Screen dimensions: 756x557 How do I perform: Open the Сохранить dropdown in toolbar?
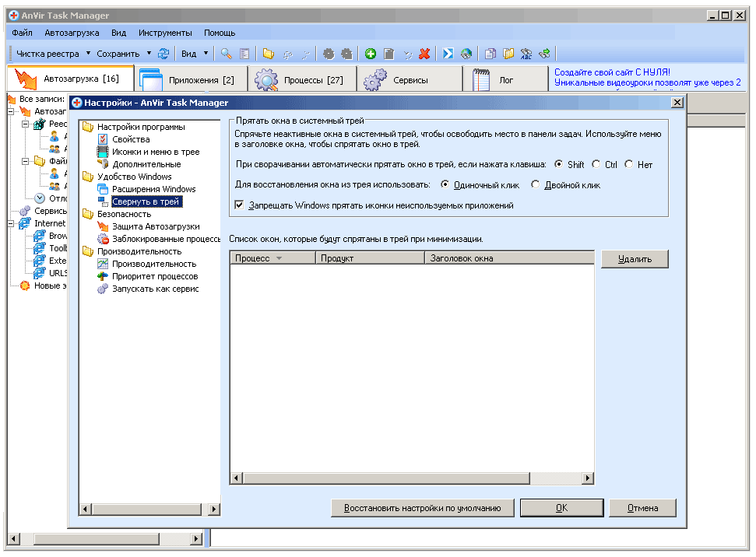(123, 54)
